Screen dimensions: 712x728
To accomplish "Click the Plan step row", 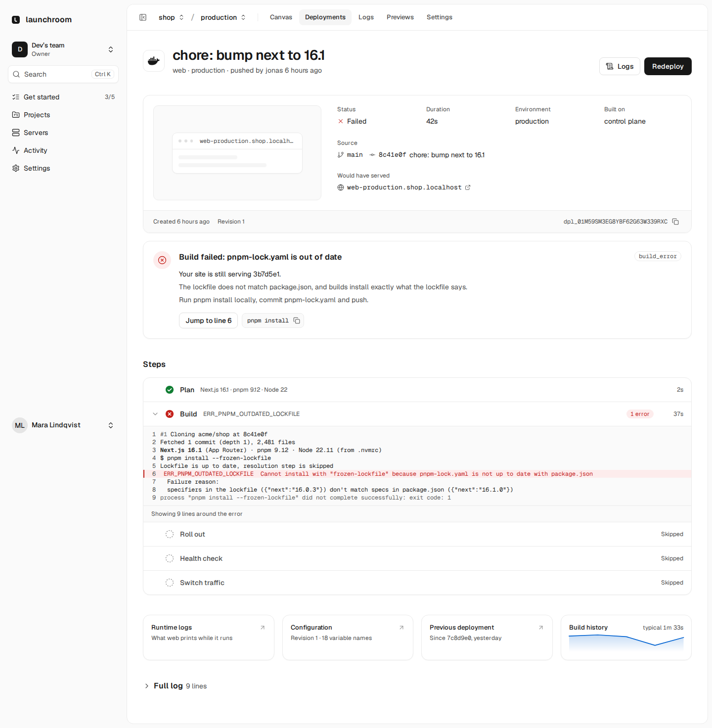I will tap(417, 390).
